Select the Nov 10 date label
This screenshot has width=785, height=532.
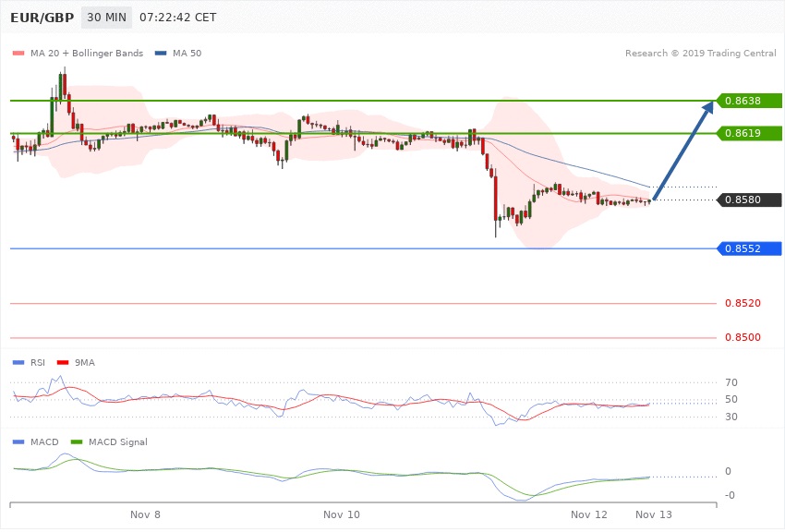[342, 513]
